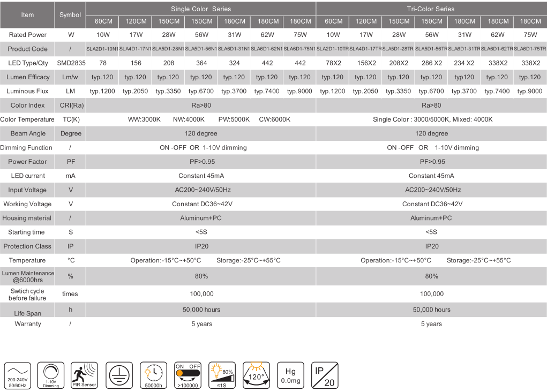Select product code SLA5D1-56TR
The height and width of the screenshot is (392, 547).
431,49
